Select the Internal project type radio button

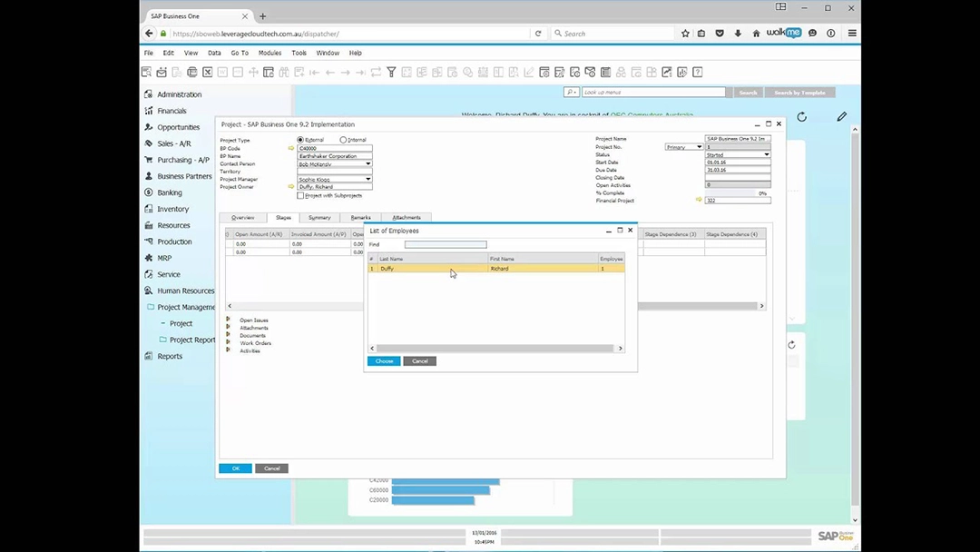click(x=343, y=140)
